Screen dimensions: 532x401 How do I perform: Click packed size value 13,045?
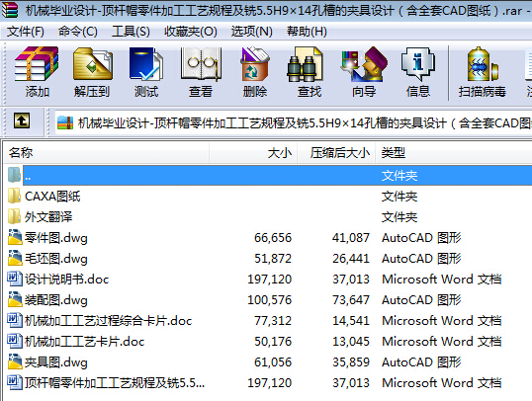(x=351, y=342)
